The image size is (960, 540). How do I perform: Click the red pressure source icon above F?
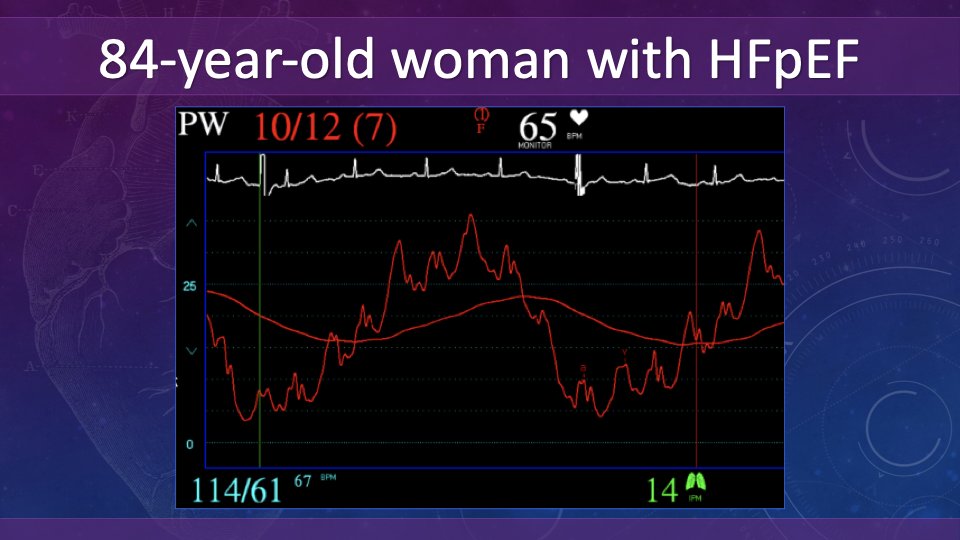481,114
